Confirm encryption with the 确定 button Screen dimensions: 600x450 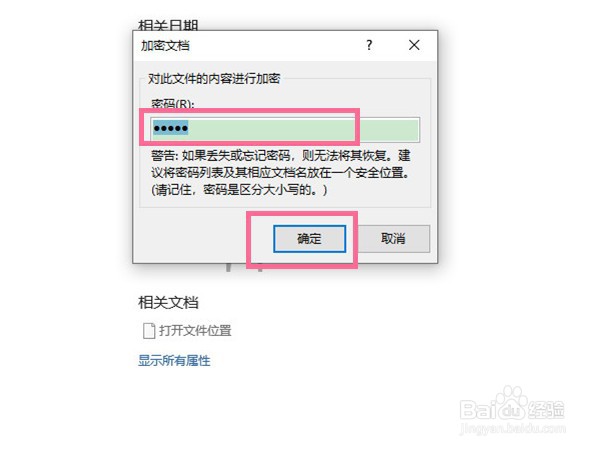coord(310,239)
